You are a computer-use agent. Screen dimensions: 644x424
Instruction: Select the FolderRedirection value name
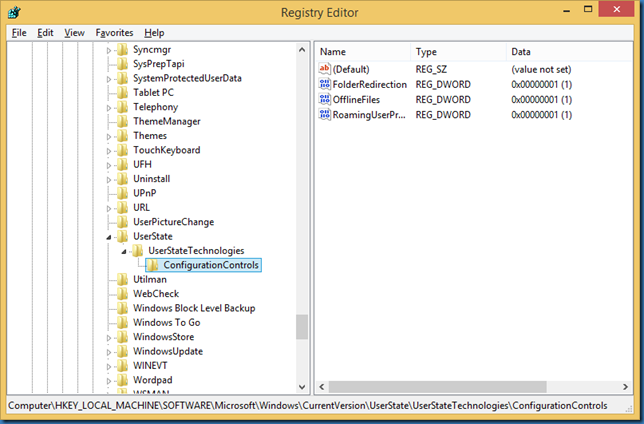(370, 84)
